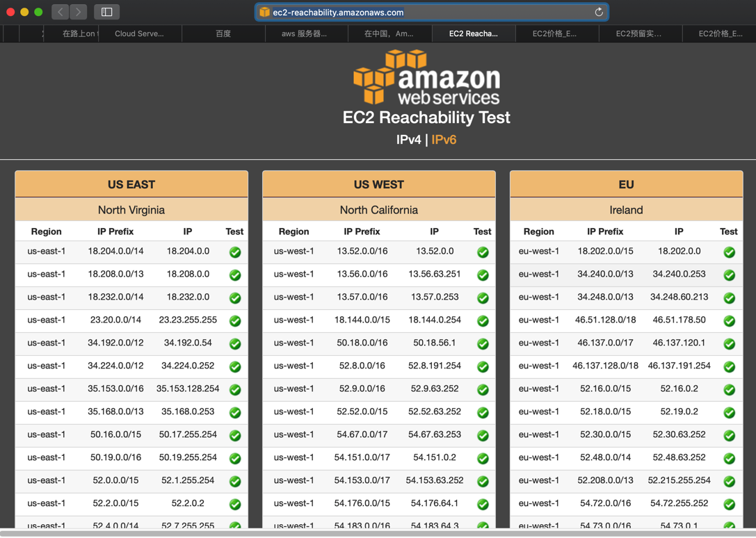Switch to the IPv6 test link
This screenshot has height=538, width=756.
444,140
